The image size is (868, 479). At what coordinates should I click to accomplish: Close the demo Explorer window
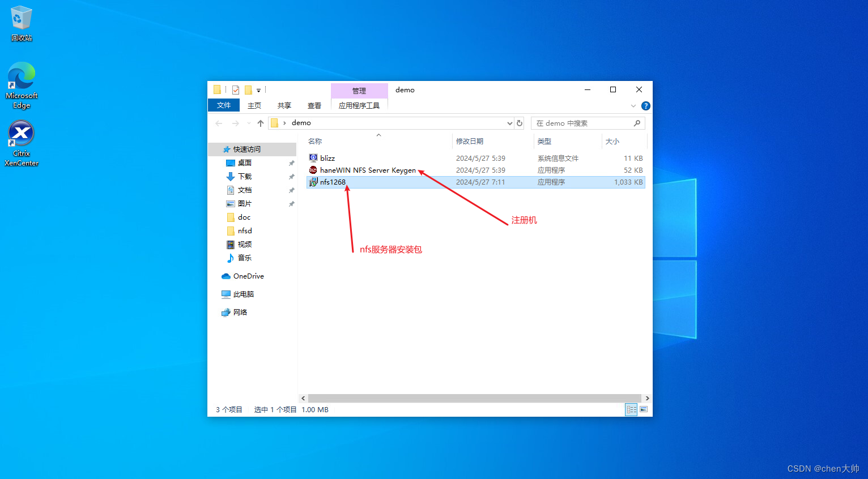639,89
